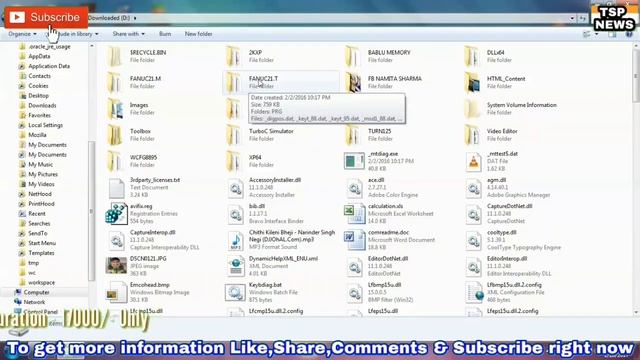The height and width of the screenshot is (360, 640).
Task: Click the EditorInterop.dll file name
Action: [507, 259]
